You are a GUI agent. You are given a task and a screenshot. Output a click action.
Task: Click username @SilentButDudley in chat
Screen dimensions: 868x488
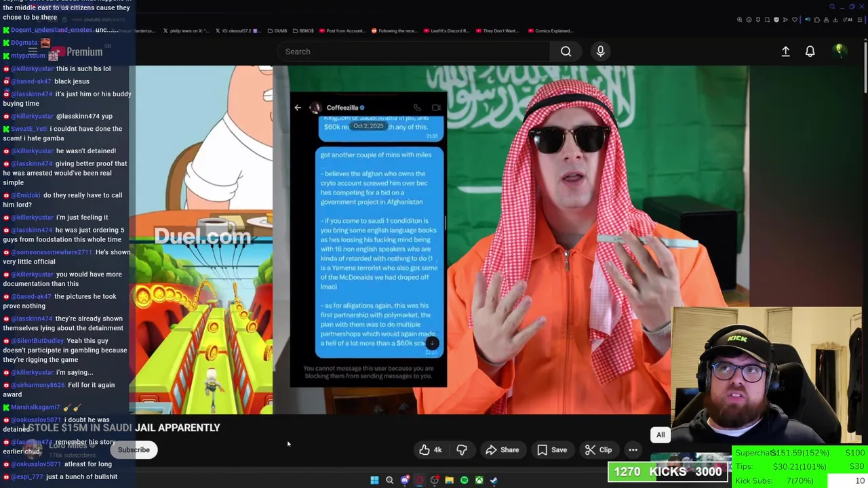pos(37,340)
